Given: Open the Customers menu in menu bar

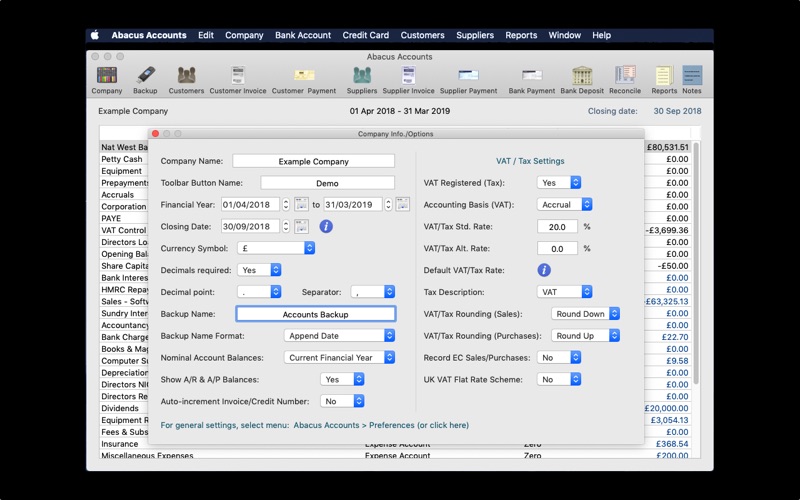Looking at the screenshot, I should 422,35.
